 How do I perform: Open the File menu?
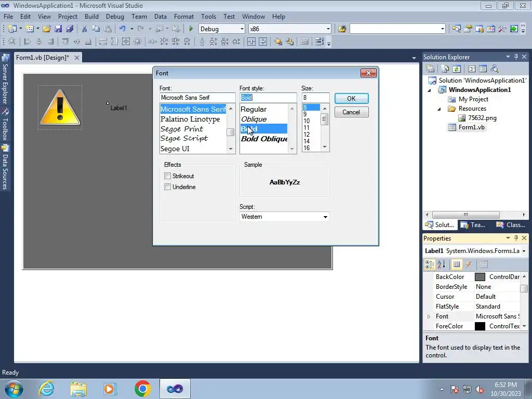coord(8,16)
